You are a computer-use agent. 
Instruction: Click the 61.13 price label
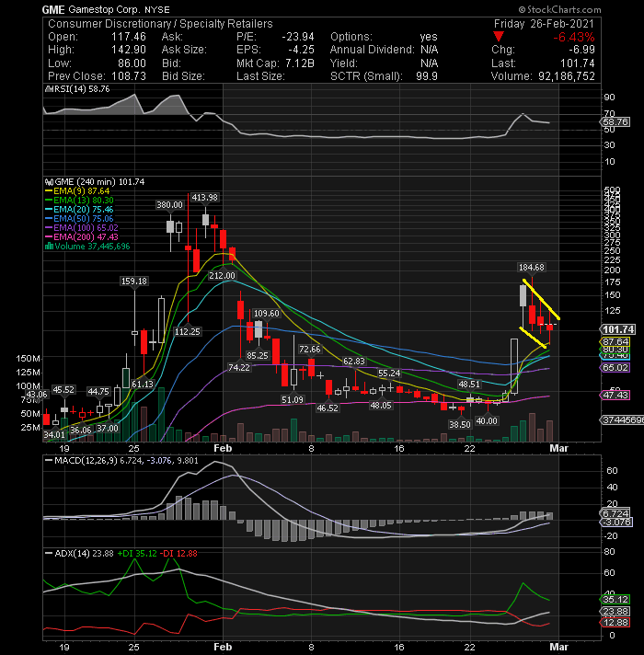(x=143, y=384)
